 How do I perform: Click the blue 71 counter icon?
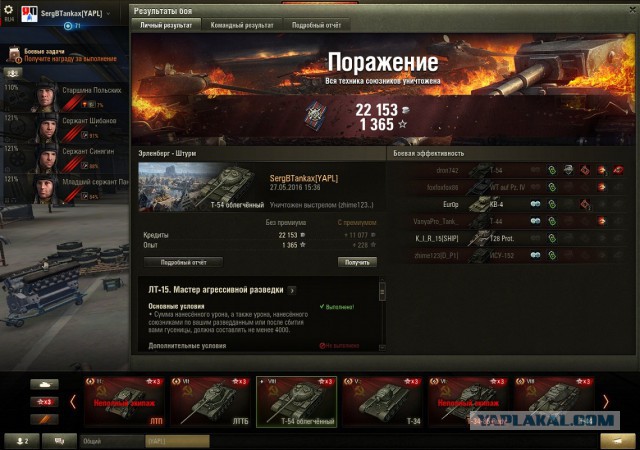coord(68,26)
